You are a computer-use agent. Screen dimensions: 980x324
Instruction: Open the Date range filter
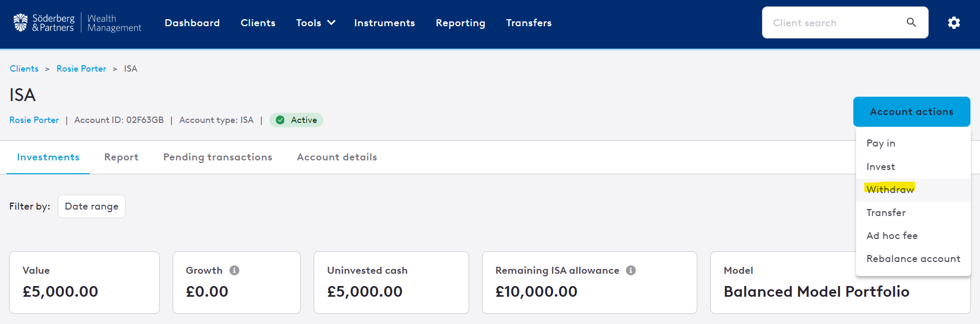pyautogui.click(x=91, y=206)
